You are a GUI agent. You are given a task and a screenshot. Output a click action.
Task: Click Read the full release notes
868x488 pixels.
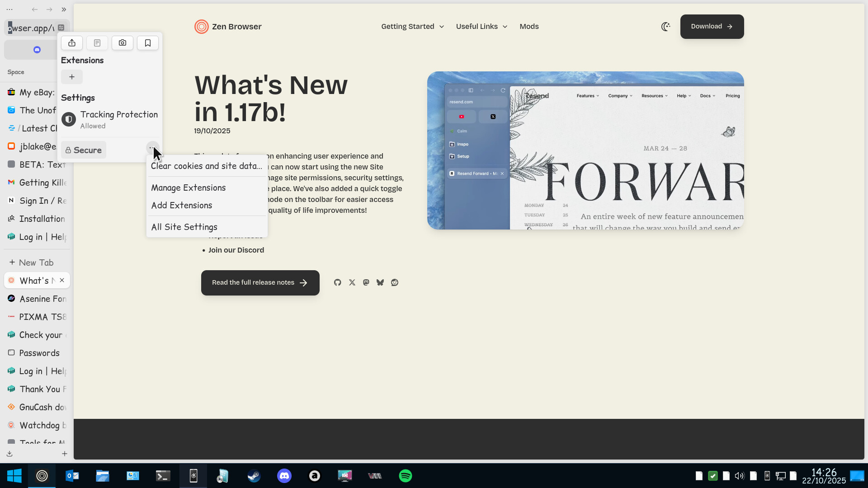[x=260, y=283]
